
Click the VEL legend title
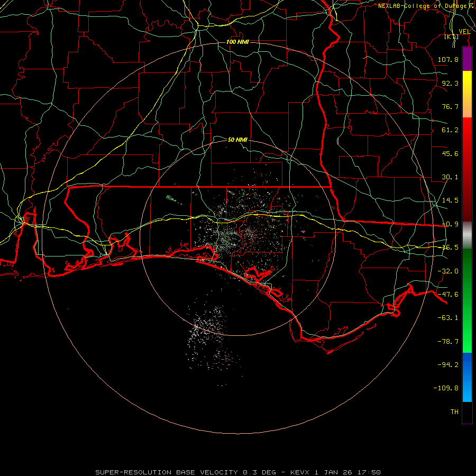464,32
